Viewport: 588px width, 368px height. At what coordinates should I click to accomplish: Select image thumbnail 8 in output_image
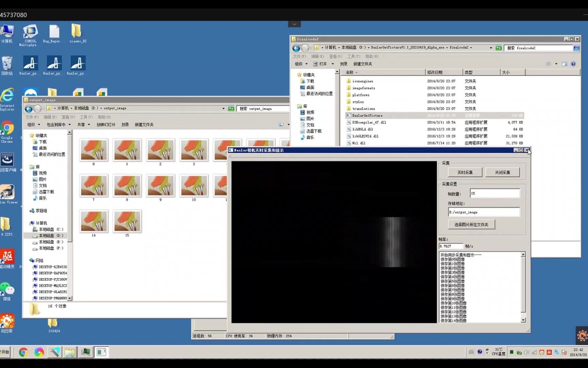click(127, 188)
